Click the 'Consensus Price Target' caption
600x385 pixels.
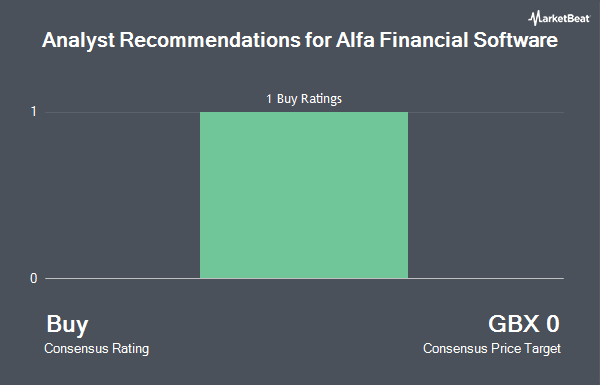[x=492, y=349]
